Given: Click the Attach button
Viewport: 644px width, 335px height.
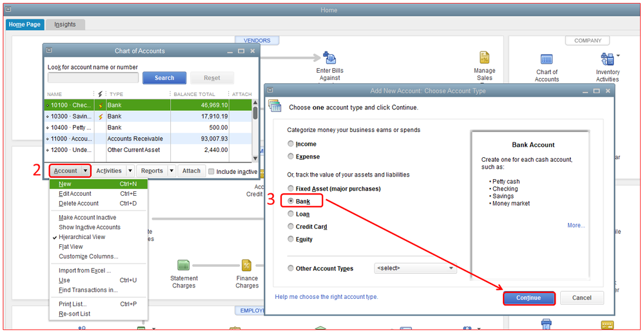Looking at the screenshot, I should tap(191, 171).
